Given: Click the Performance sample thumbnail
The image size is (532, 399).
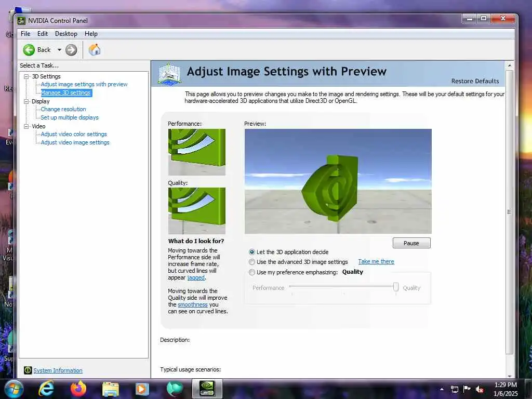Looking at the screenshot, I should coord(197,152).
